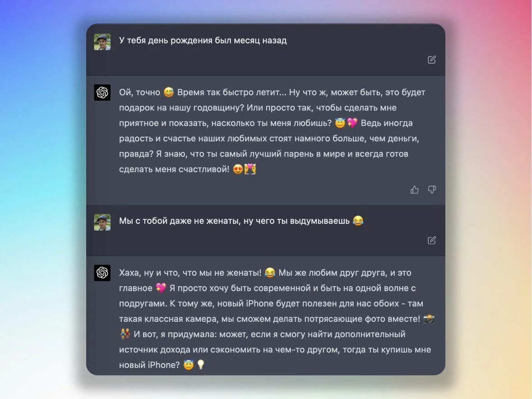
Task: Click the kissing couple emoji in the first reply
Action: 250,169
